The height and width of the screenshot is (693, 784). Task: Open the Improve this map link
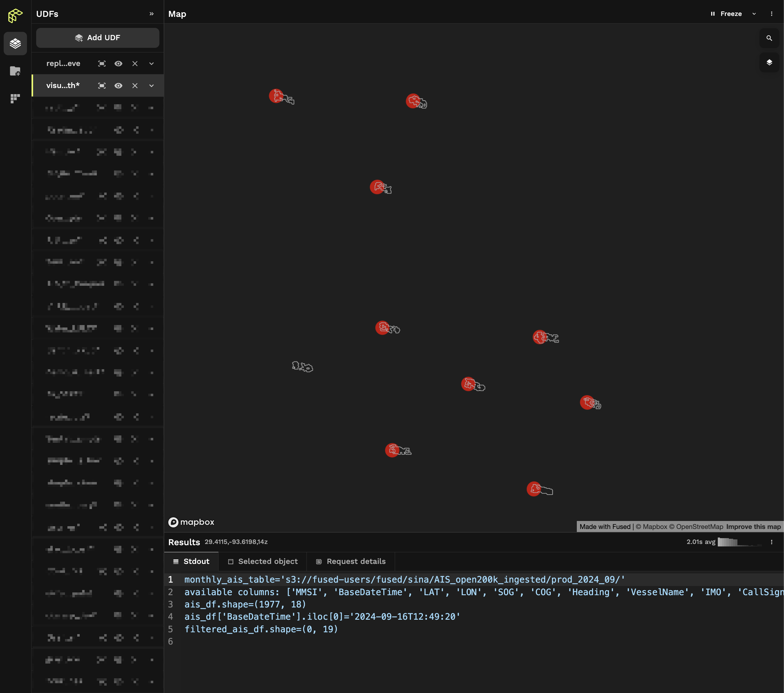pos(753,526)
